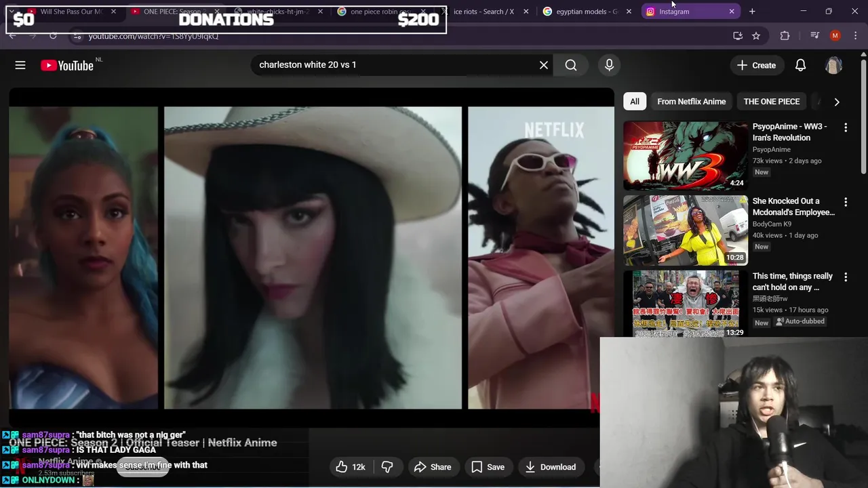Screen dimensions: 868x488
Task: Open Chrome media control icon
Action: pyautogui.click(x=815, y=36)
